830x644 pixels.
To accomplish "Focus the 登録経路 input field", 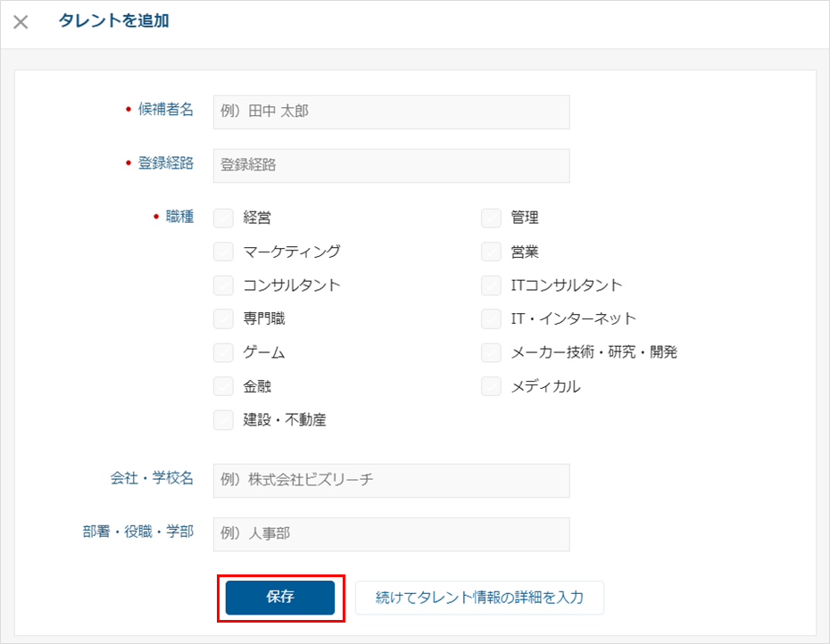I will tap(391, 166).
